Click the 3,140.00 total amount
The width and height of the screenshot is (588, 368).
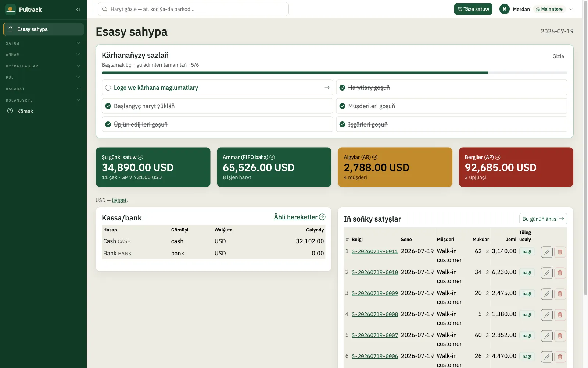coord(504,251)
